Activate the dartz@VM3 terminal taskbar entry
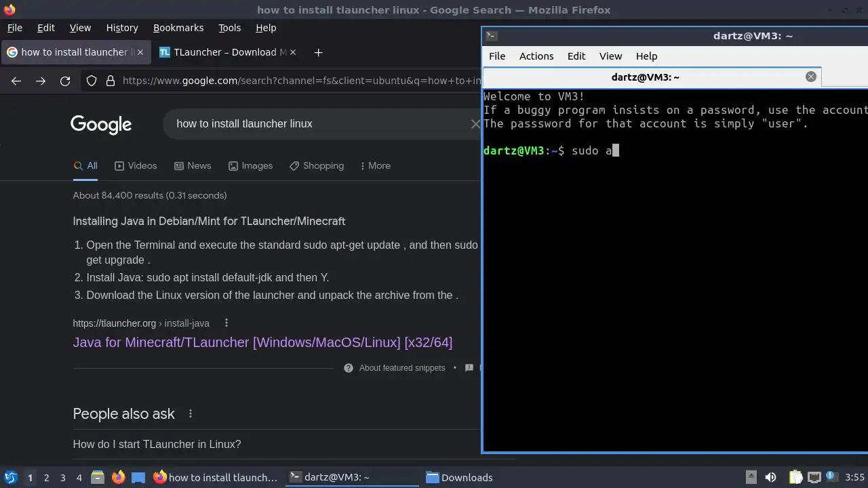Image resolution: width=868 pixels, height=488 pixels. pyautogui.click(x=353, y=477)
